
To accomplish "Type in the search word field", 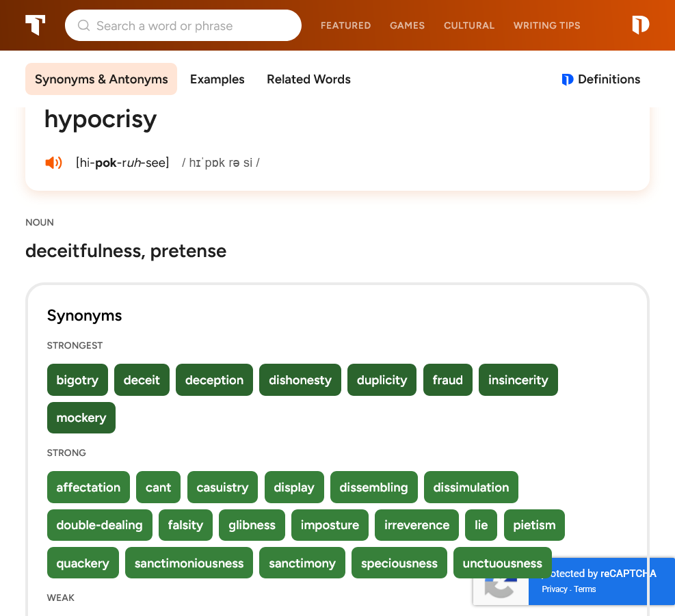I will [x=191, y=26].
